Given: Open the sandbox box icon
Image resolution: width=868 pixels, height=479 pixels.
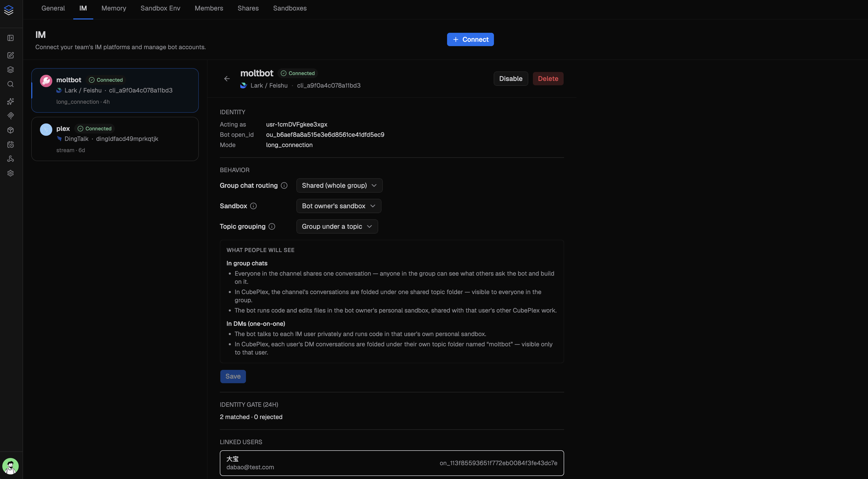Looking at the screenshot, I should [11, 130].
